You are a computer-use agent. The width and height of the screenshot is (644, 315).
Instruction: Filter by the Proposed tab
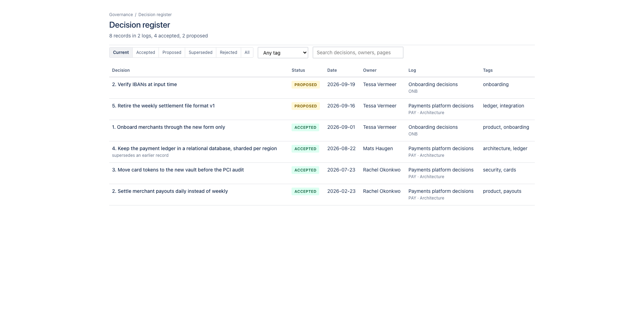(172, 52)
